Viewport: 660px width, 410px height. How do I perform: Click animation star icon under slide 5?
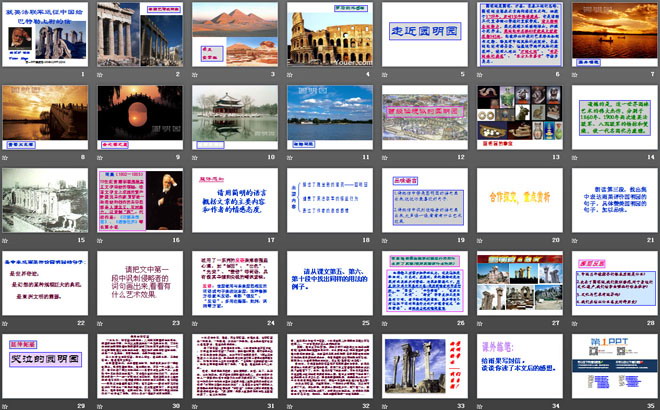(385, 75)
